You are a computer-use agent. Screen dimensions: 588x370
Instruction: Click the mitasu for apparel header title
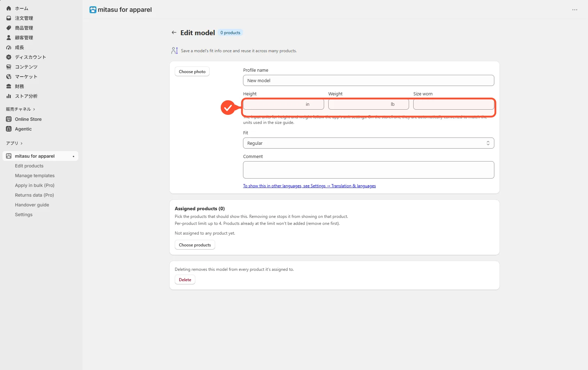pyautogui.click(x=125, y=10)
